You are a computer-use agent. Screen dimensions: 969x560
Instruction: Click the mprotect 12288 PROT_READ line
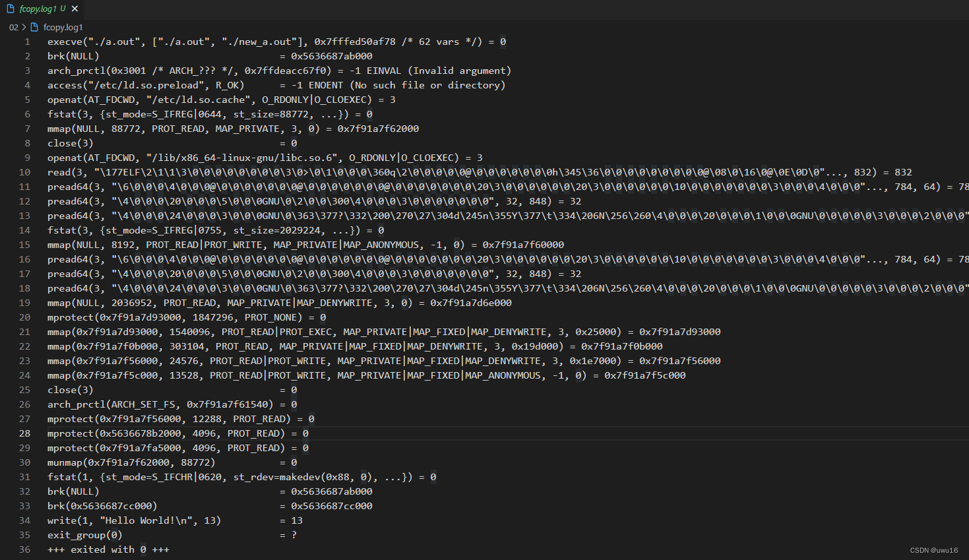click(181, 419)
